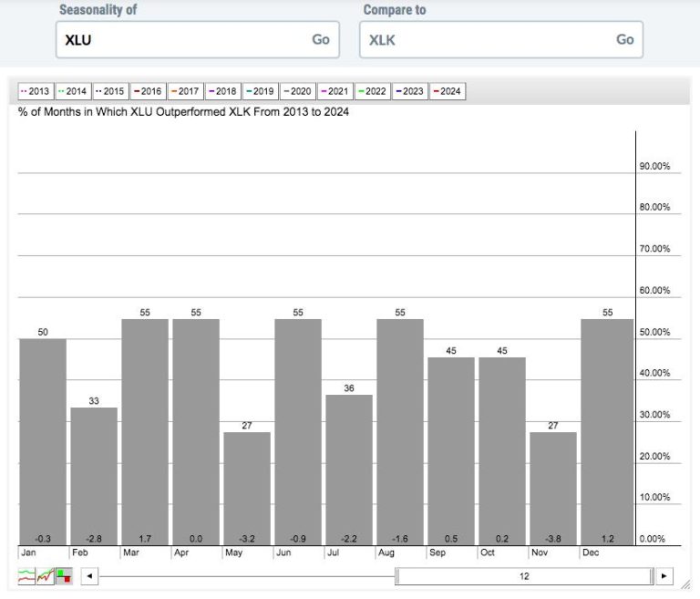Click the range slider thumb labeled 12
The width and height of the screenshot is (700, 599).
(x=525, y=576)
